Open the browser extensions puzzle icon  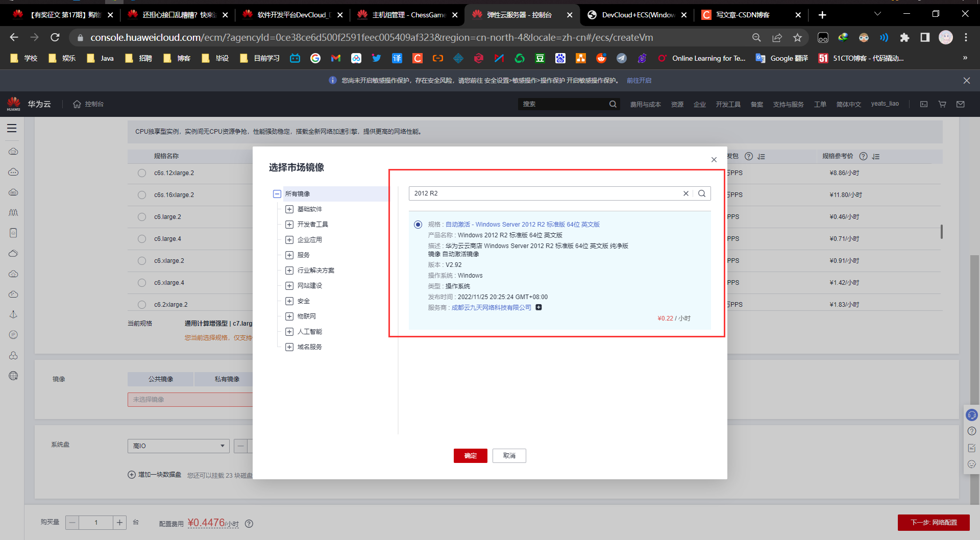pyautogui.click(x=904, y=37)
